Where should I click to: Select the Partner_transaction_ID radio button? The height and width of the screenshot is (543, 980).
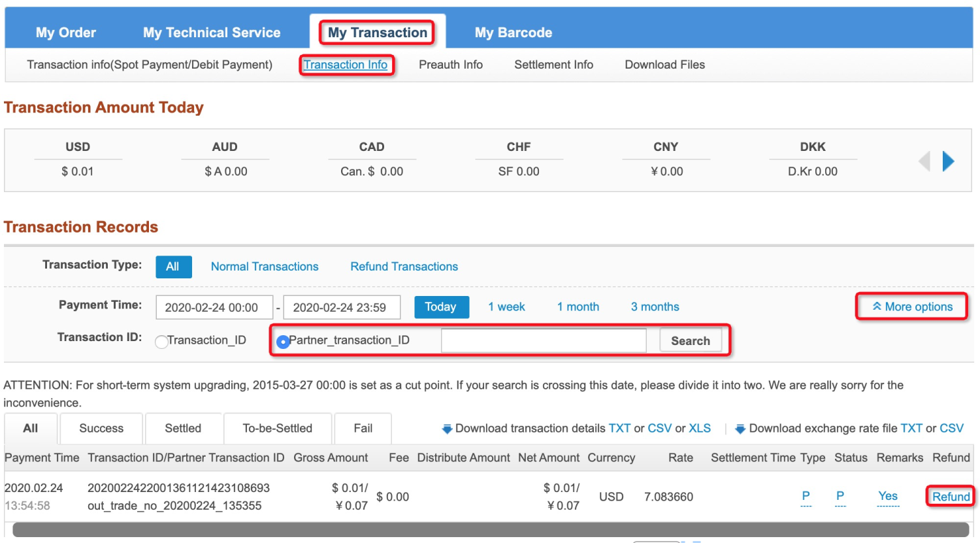283,342
